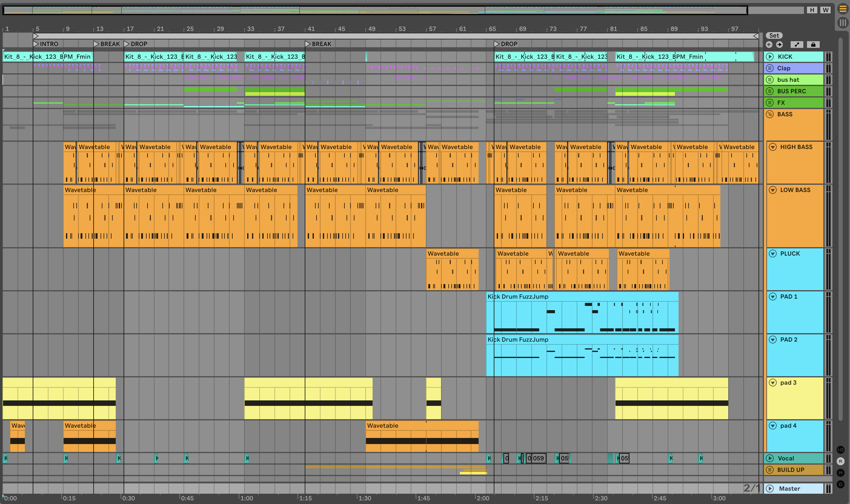Click the Clap group track fold icon
This screenshot has width=850, height=504.
coord(770,68)
